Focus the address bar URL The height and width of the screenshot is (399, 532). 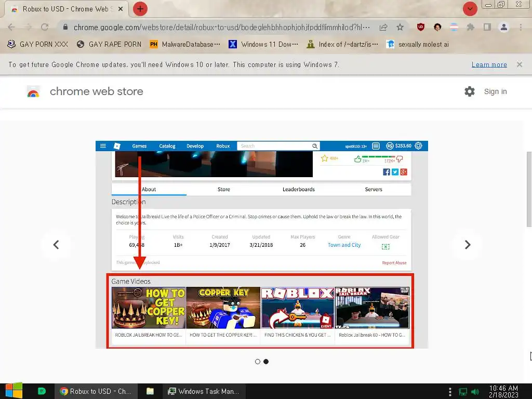[x=221, y=27]
